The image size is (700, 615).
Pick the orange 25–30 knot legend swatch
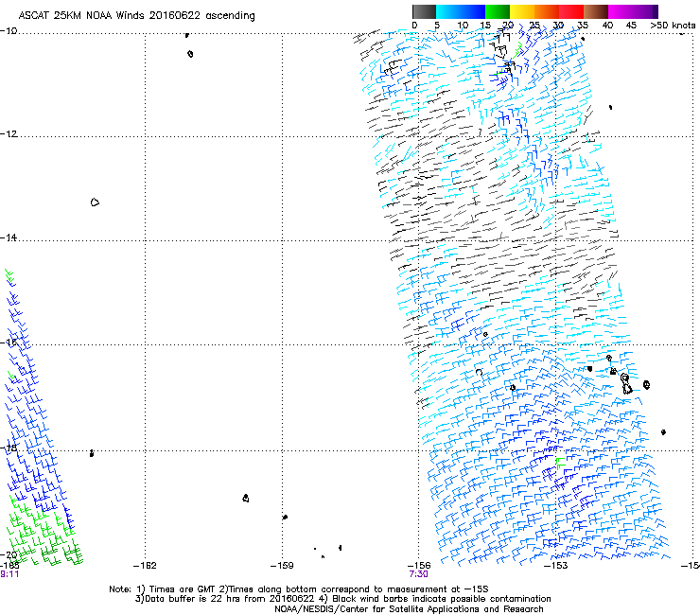tap(547, 11)
